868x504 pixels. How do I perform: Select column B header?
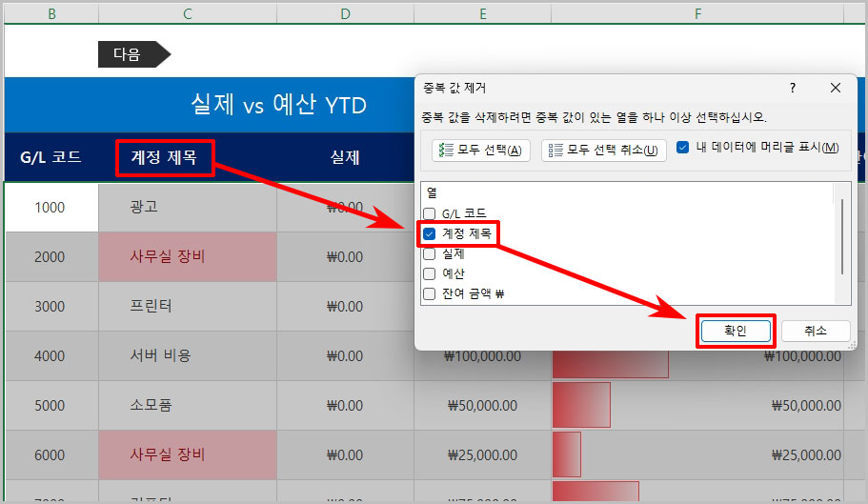pyautogui.click(x=51, y=13)
